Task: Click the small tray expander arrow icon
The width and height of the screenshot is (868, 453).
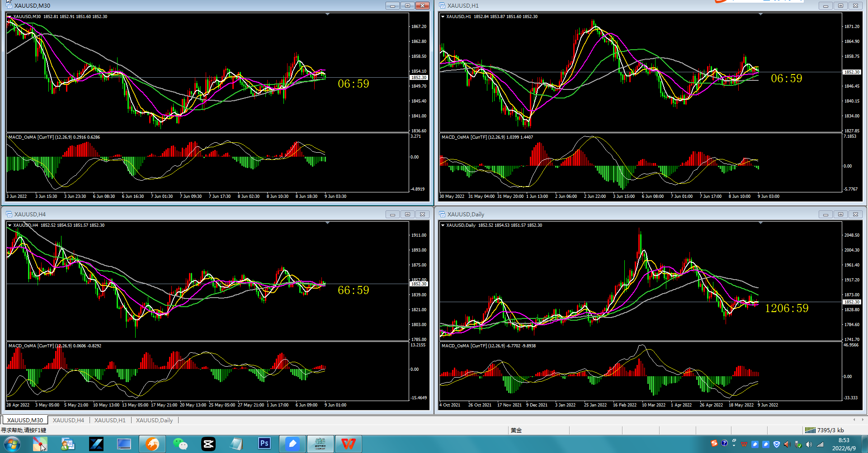Action: (x=734, y=445)
